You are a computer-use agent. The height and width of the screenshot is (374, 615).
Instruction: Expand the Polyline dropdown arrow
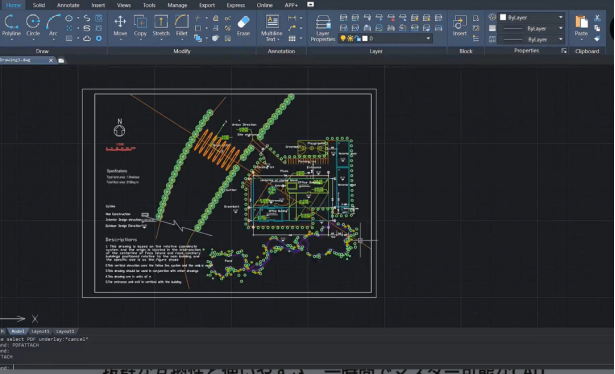[11, 39]
